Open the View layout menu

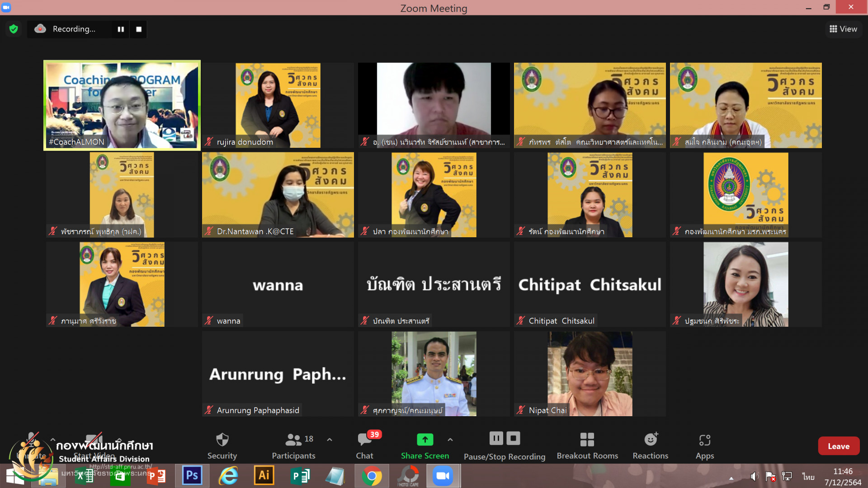[843, 29]
